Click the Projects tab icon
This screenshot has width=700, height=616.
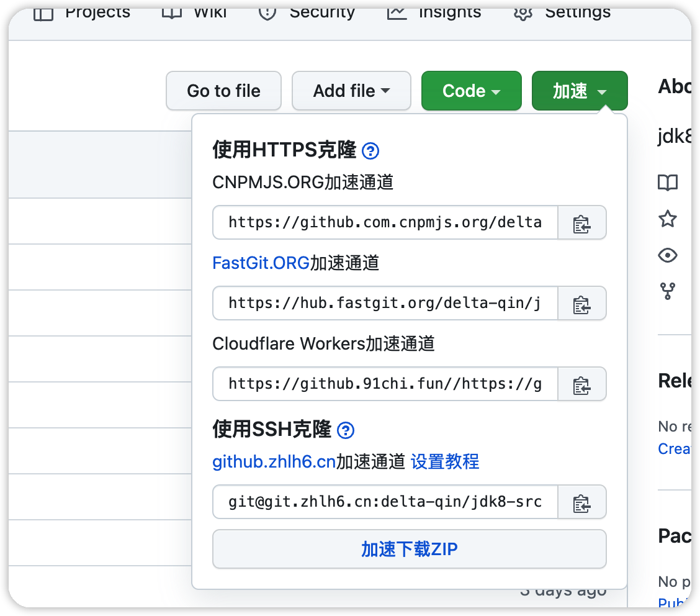pos(43,14)
